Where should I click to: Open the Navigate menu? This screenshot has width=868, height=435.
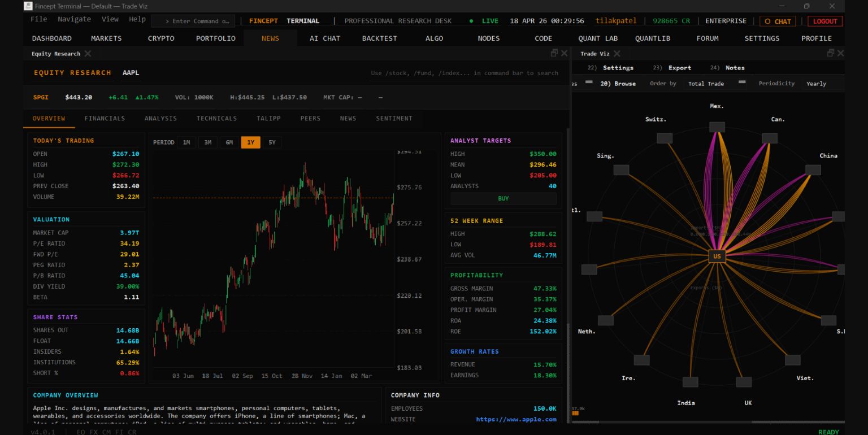74,19
